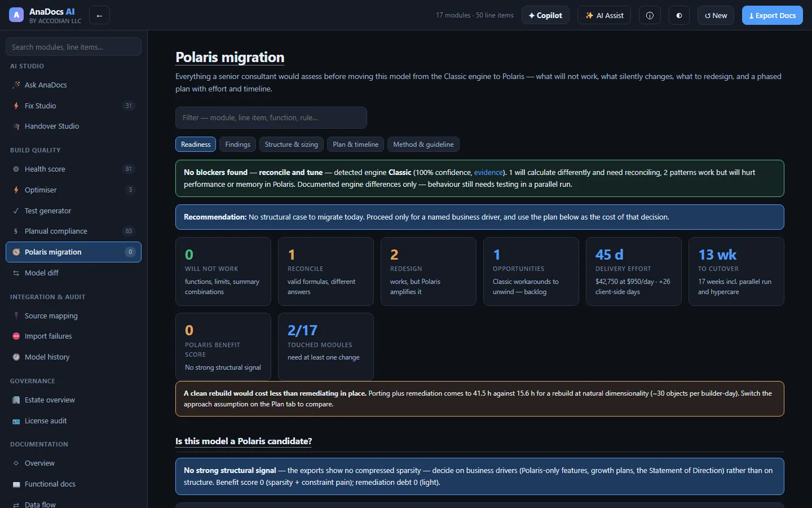Switch to the Readiness tab
The width and height of the screenshot is (812, 508).
pyautogui.click(x=196, y=144)
